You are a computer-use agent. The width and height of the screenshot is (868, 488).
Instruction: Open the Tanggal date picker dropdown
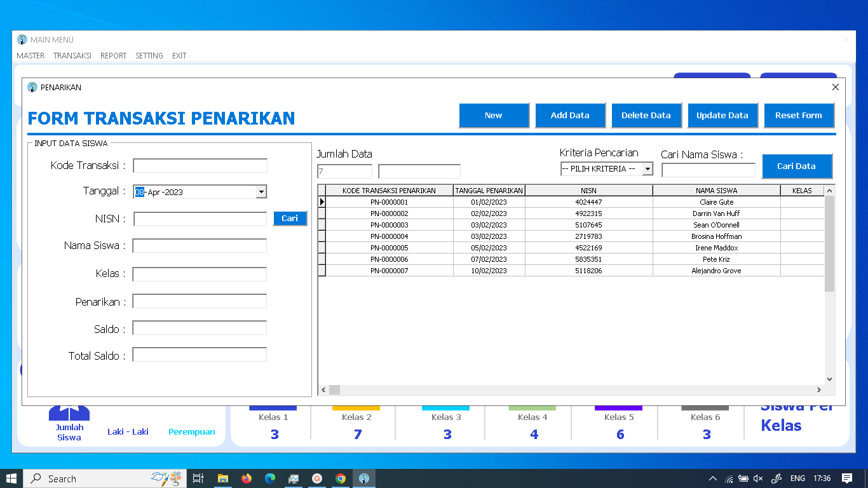coord(261,191)
